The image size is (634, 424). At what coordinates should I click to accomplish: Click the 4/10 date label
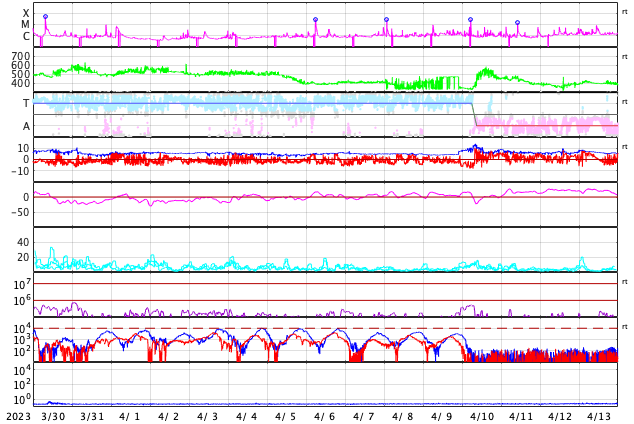[x=482, y=417]
